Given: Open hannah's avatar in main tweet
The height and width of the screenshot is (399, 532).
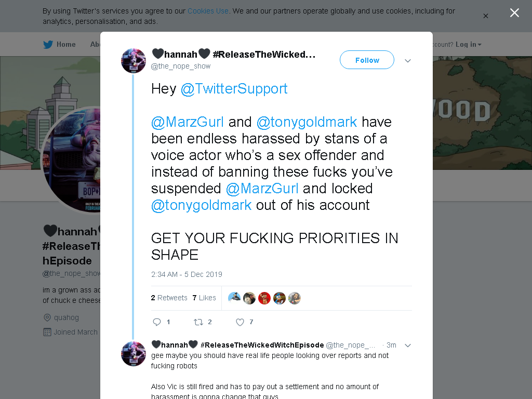Looking at the screenshot, I should click(134, 61).
